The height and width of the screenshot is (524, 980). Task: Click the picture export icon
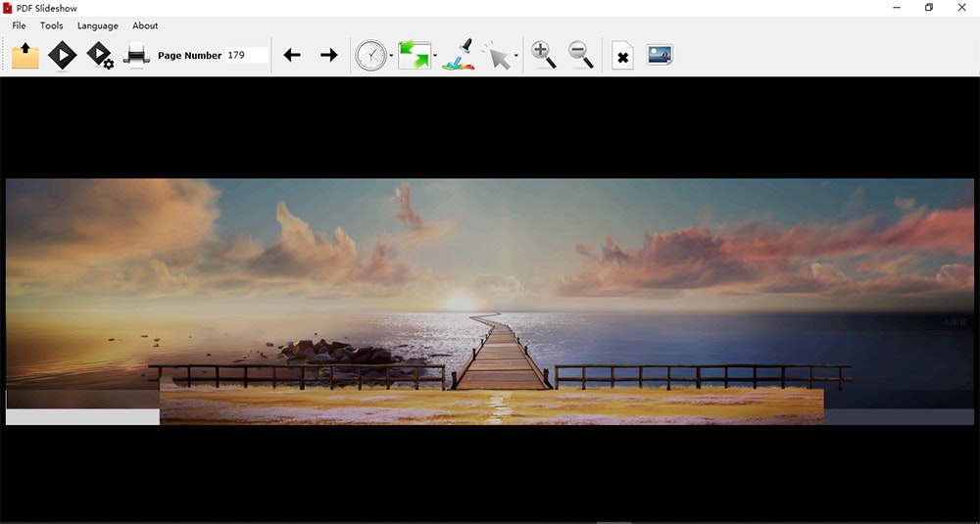point(660,55)
